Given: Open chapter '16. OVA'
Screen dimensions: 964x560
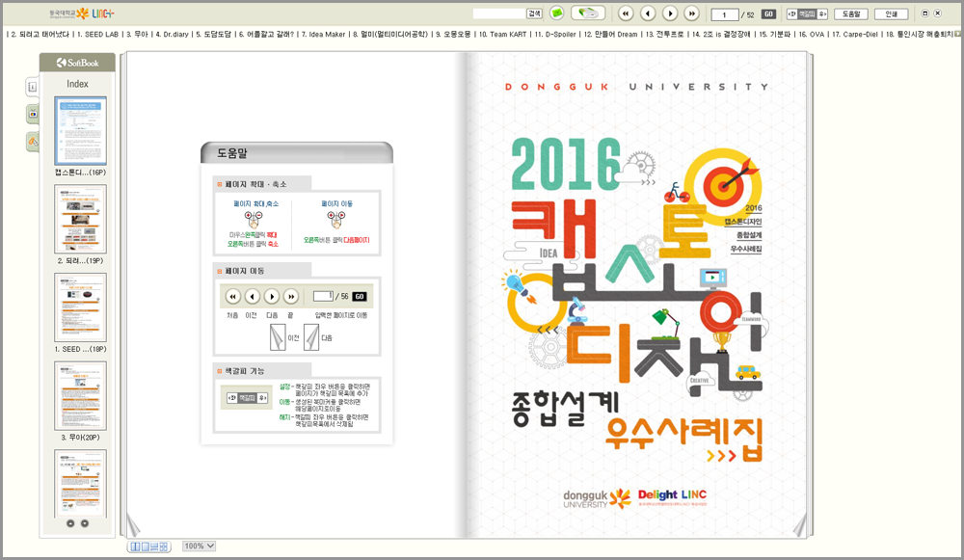Looking at the screenshot, I should [811, 35].
